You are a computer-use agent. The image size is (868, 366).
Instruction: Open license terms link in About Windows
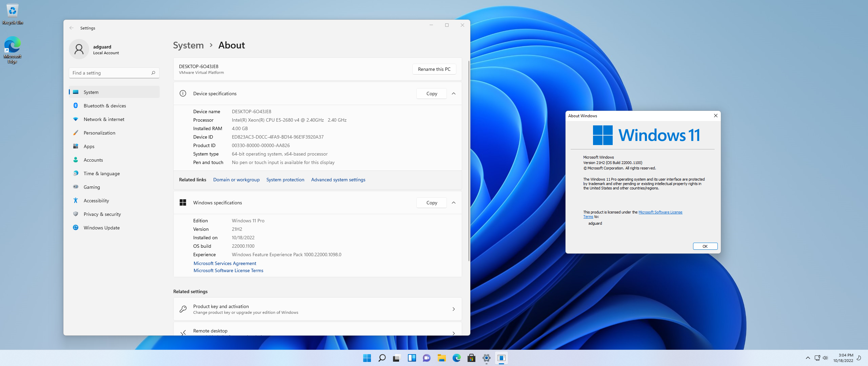pyautogui.click(x=660, y=212)
